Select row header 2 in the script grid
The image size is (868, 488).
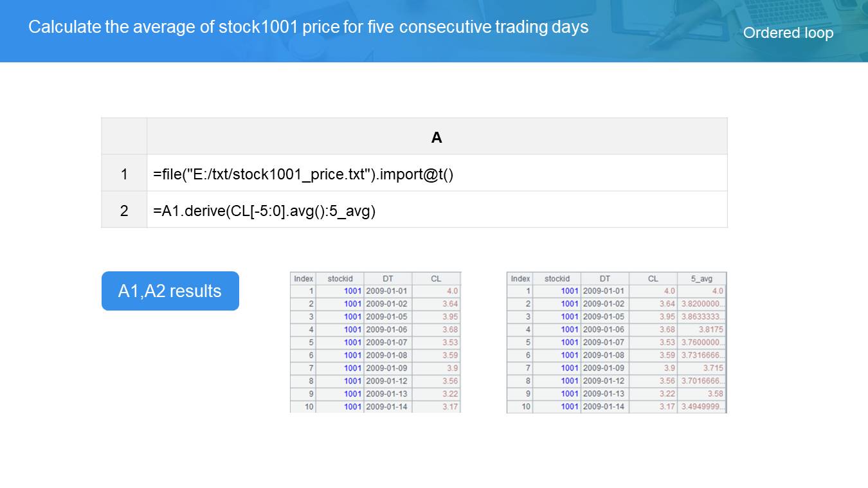pos(124,210)
